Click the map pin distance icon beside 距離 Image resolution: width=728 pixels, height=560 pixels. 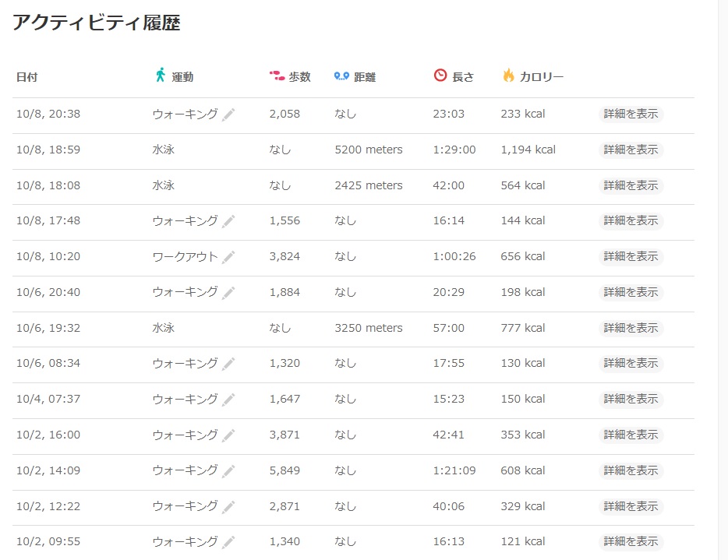[341, 76]
